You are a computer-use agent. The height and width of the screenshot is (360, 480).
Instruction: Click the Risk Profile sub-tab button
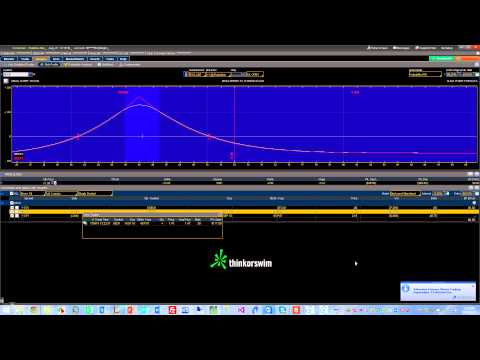tap(51, 64)
